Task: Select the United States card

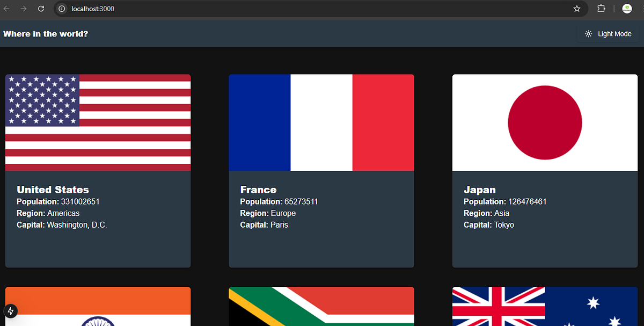Action: tap(98, 170)
